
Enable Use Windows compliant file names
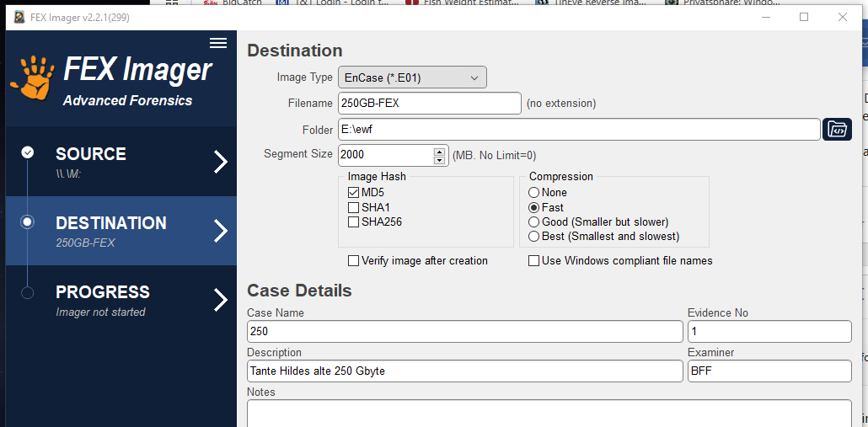tap(533, 260)
